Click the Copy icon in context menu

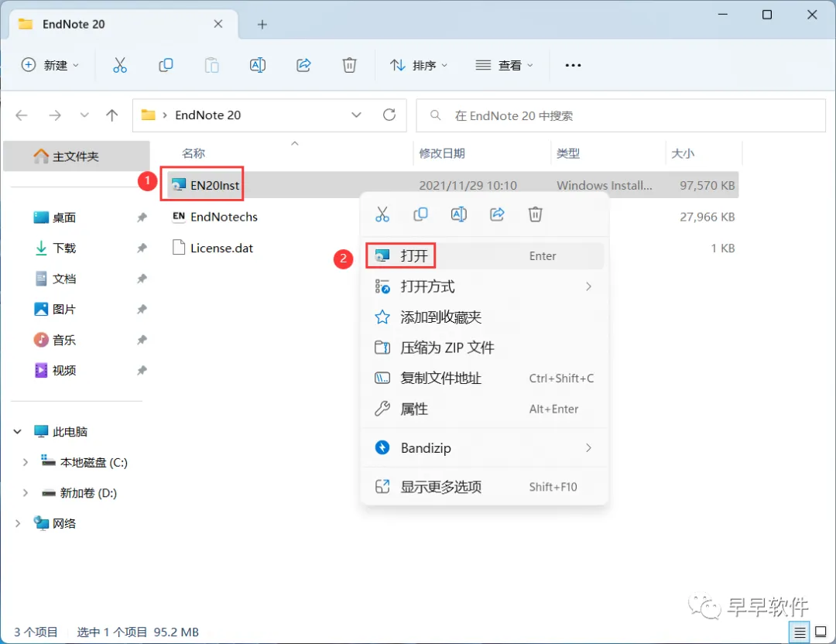[x=420, y=214]
